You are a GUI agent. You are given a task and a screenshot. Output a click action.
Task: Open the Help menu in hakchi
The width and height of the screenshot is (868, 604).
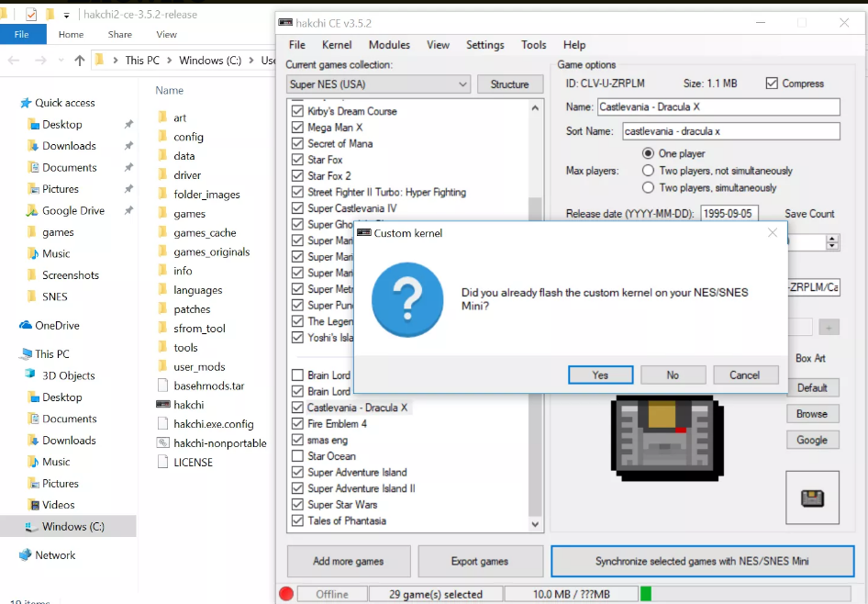tap(574, 45)
